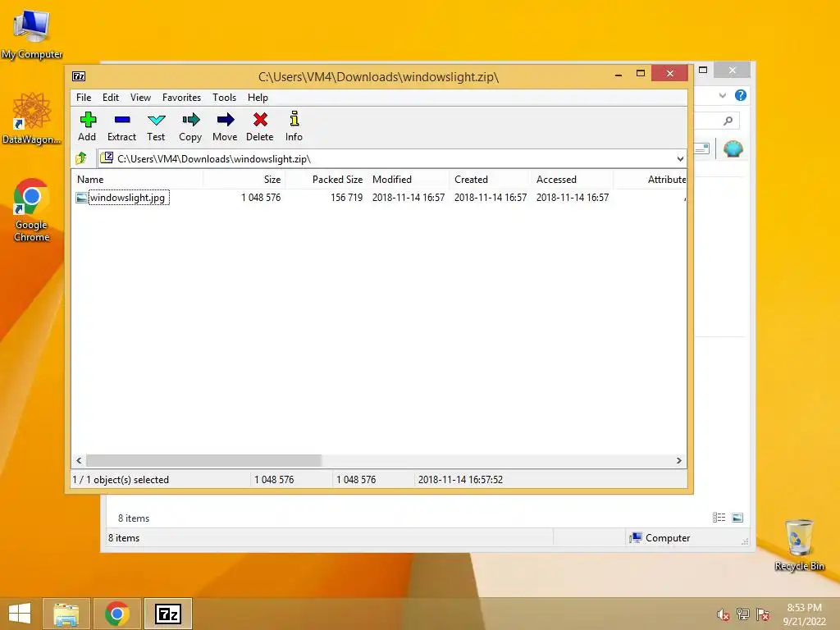The width and height of the screenshot is (840, 630).
Task: Expand the Explorer ribbon chevron
Action: click(x=723, y=95)
